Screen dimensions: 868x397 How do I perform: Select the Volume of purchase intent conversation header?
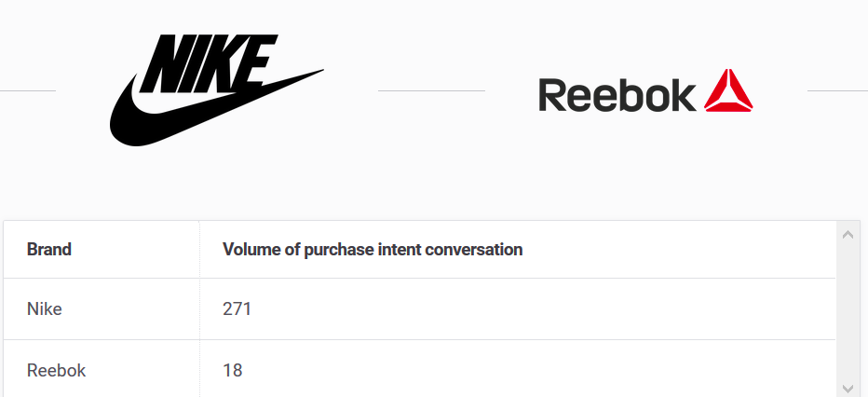[x=373, y=250]
